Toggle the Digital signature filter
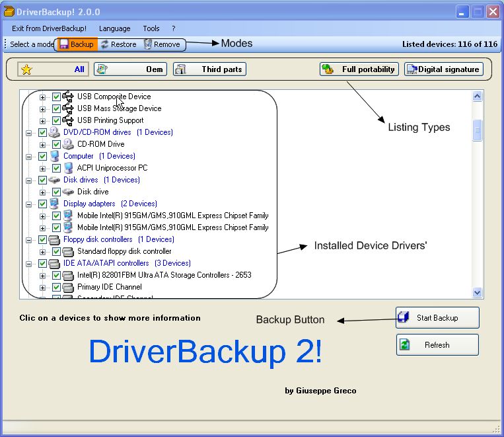Image resolution: width=504 pixels, height=437 pixels. click(x=444, y=69)
